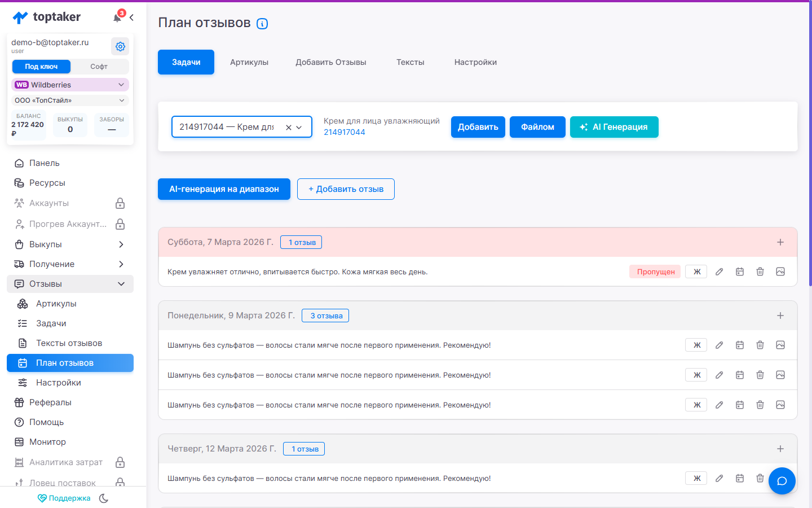Open image icon for Saturday review

coord(780,271)
